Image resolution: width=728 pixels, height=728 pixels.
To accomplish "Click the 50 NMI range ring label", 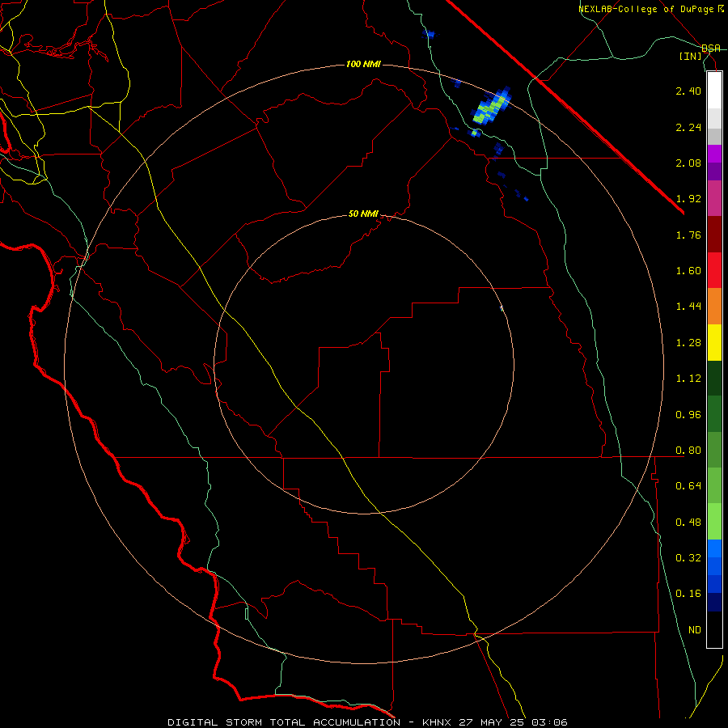I will tap(363, 214).
